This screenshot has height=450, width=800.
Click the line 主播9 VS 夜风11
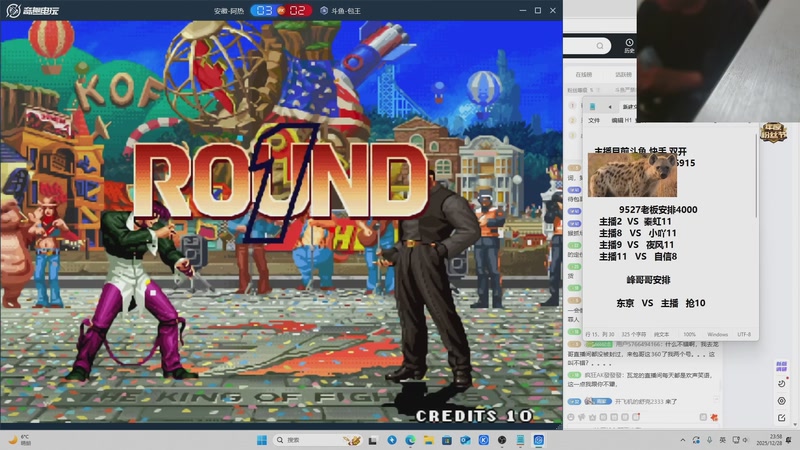(636, 245)
